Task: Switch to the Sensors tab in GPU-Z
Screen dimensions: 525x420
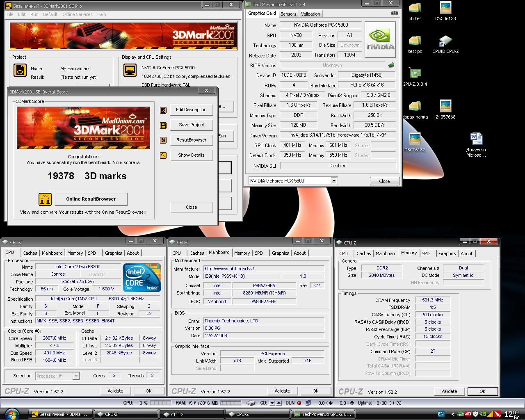Action: tap(288, 14)
